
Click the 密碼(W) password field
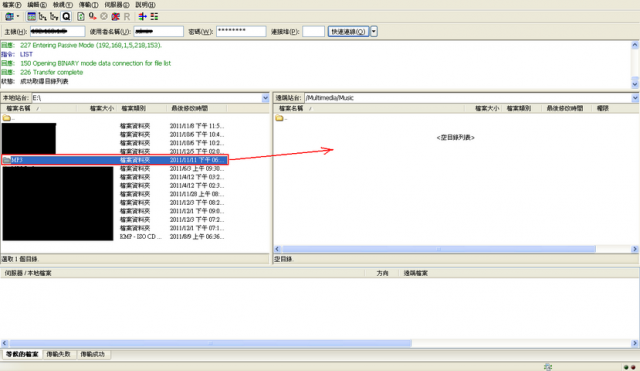click(x=241, y=31)
